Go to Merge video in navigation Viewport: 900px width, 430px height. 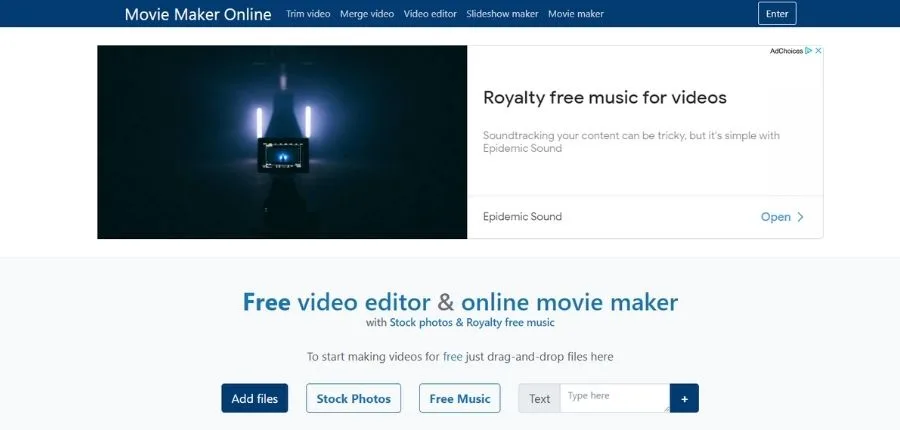pyautogui.click(x=367, y=14)
